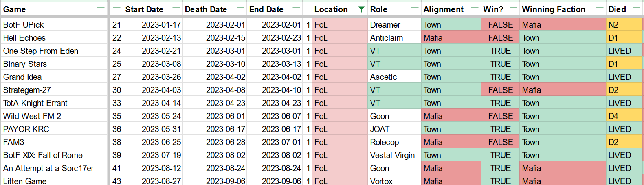Select the FALSE cell in BotF UPick row

coord(501,25)
